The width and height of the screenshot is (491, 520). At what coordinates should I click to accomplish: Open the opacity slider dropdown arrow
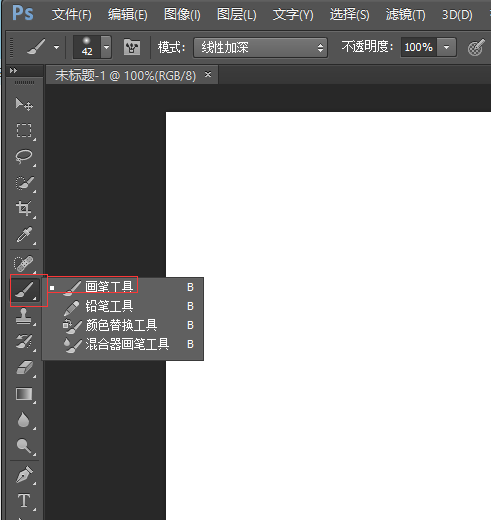(446, 47)
